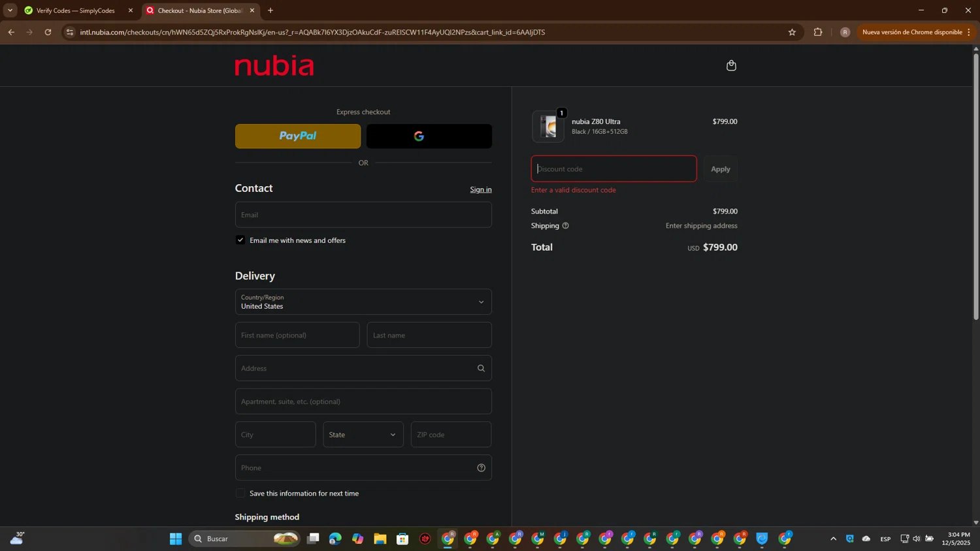Launch Microsoft Edge from taskbar
The height and width of the screenshot is (551, 980).
(x=335, y=539)
